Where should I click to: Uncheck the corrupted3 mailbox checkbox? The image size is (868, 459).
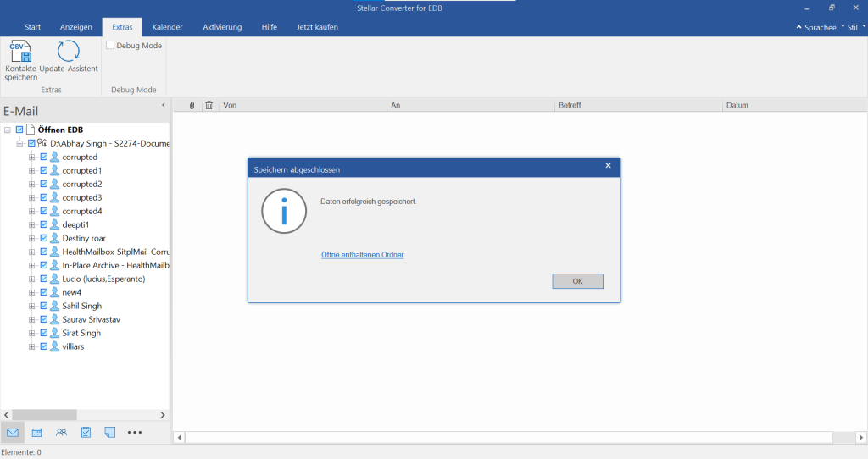(44, 197)
